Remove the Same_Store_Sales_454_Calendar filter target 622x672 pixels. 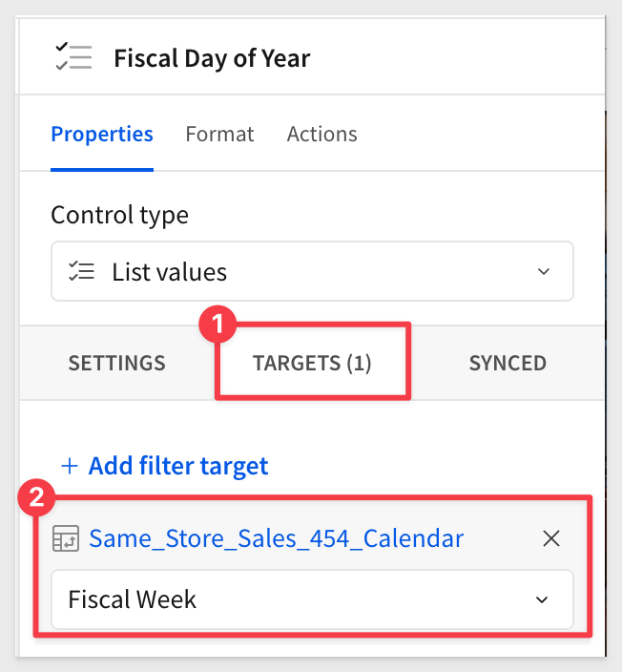tap(550, 538)
